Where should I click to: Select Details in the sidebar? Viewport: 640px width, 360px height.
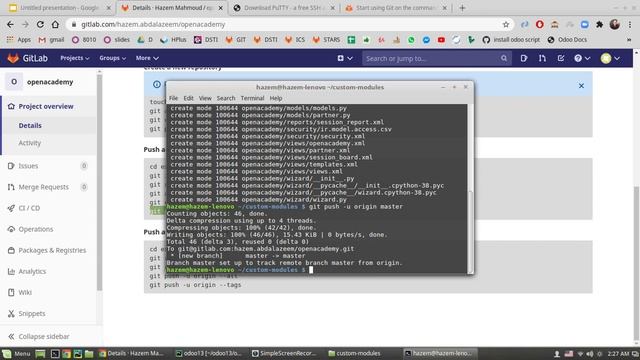[30, 125]
